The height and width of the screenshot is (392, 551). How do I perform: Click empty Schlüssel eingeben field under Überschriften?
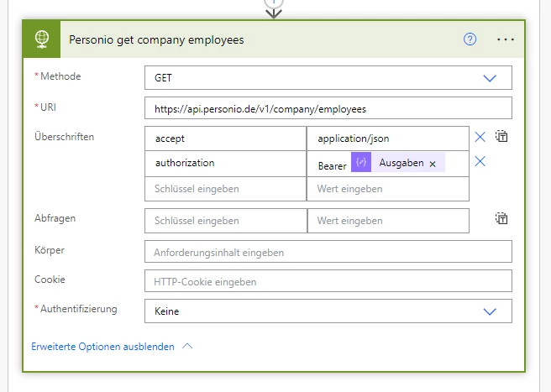coord(226,189)
